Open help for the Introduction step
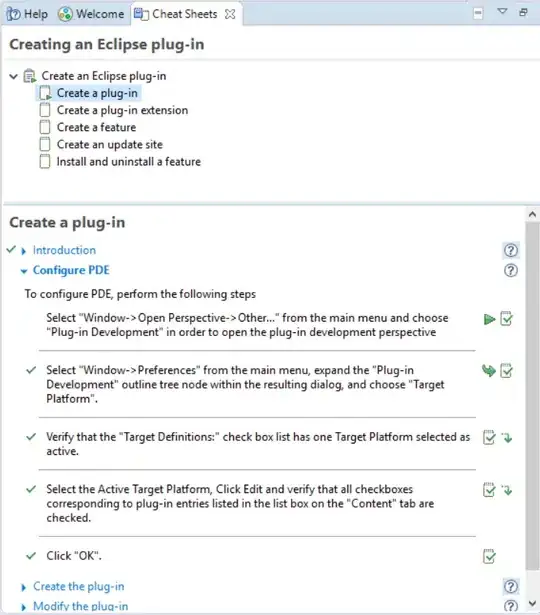540x615 pixels. click(511, 250)
